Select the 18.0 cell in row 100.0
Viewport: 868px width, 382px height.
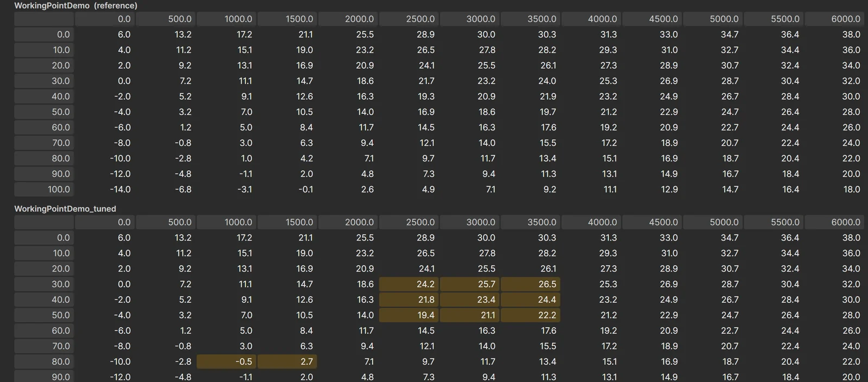[834, 189]
